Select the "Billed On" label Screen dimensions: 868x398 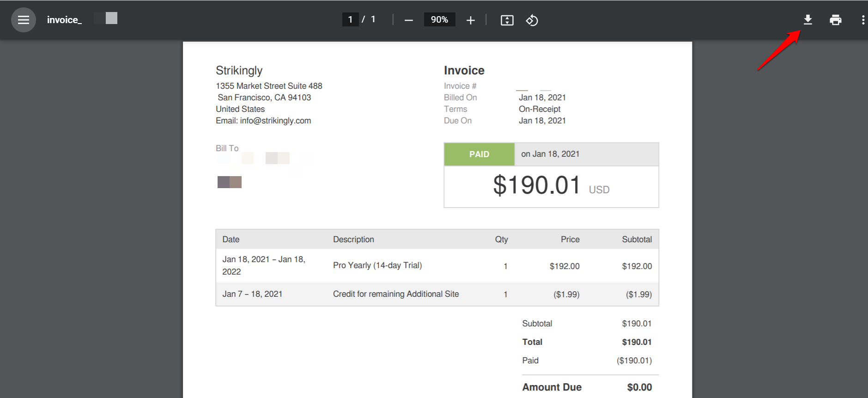(x=461, y=98)
